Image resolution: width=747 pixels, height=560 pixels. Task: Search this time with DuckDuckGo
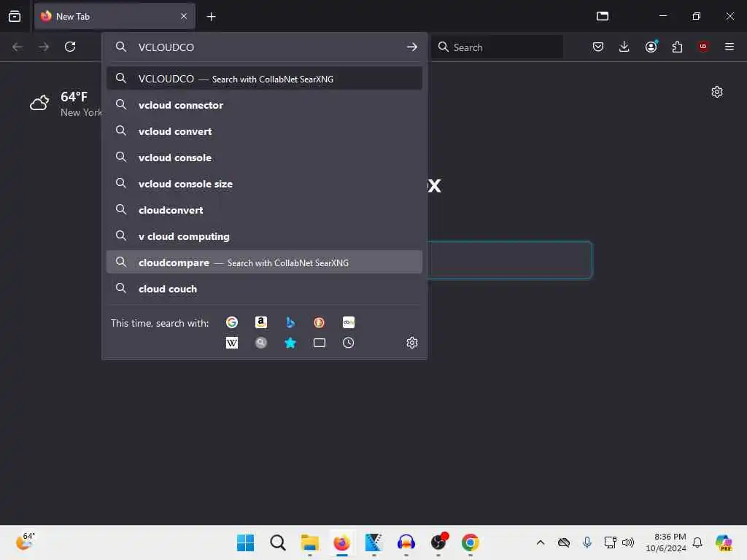point(320,322)
